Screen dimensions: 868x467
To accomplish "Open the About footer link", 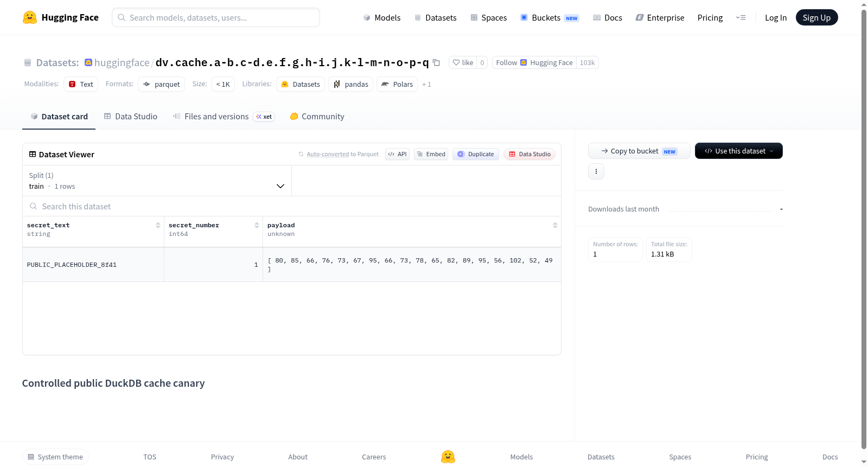I will pyautogui.click(x=298, y=457).
